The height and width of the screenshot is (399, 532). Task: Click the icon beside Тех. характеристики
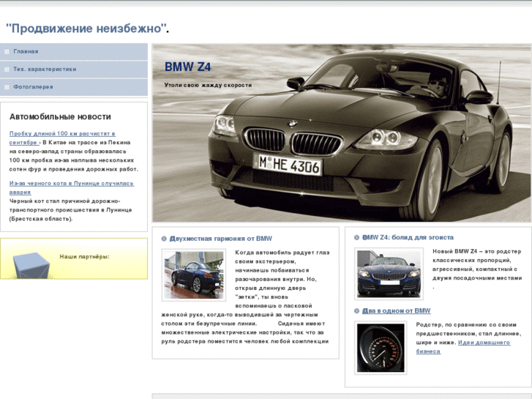pyautogui.click(x=7, y=70)
